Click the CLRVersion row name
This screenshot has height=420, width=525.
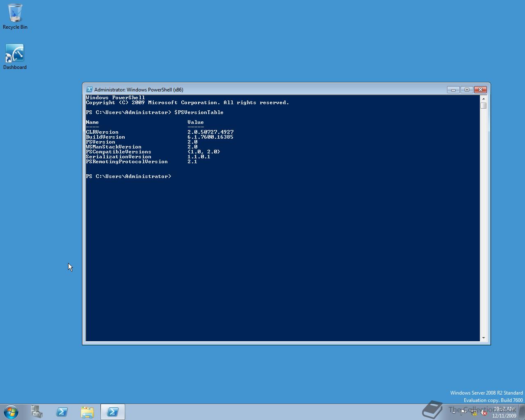pos(102,132)
